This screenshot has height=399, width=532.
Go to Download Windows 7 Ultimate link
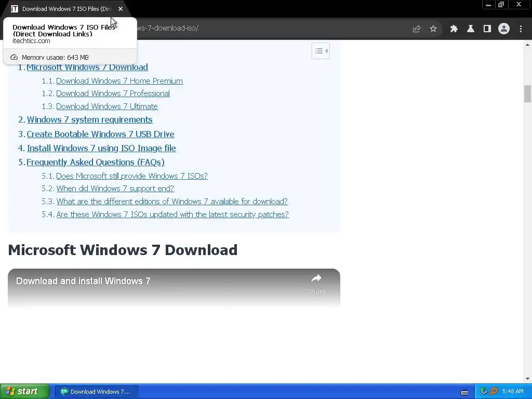(107, 106)
